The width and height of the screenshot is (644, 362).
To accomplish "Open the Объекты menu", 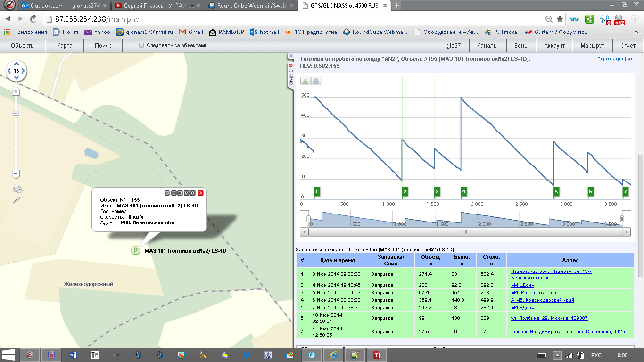I will coord(23,46).
